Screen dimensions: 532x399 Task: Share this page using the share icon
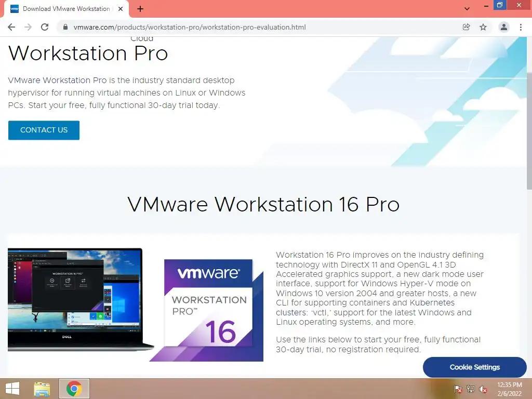point(466,27)
